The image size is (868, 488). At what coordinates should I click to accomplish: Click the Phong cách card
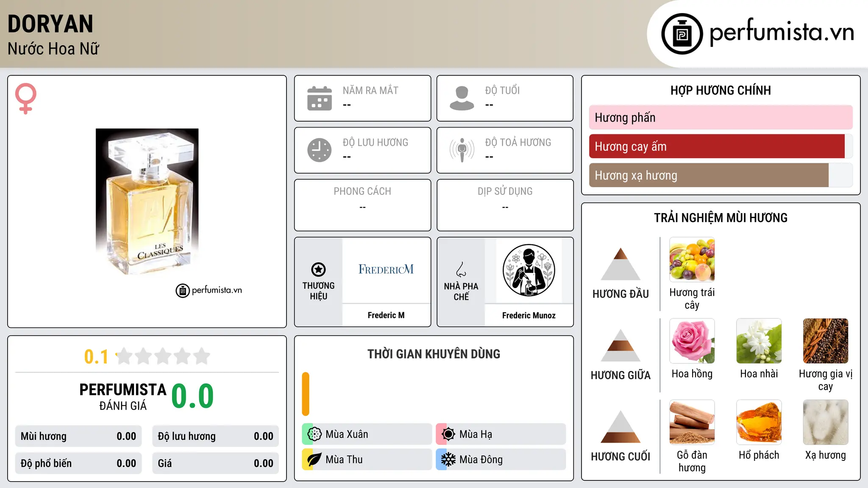(362, 205)
